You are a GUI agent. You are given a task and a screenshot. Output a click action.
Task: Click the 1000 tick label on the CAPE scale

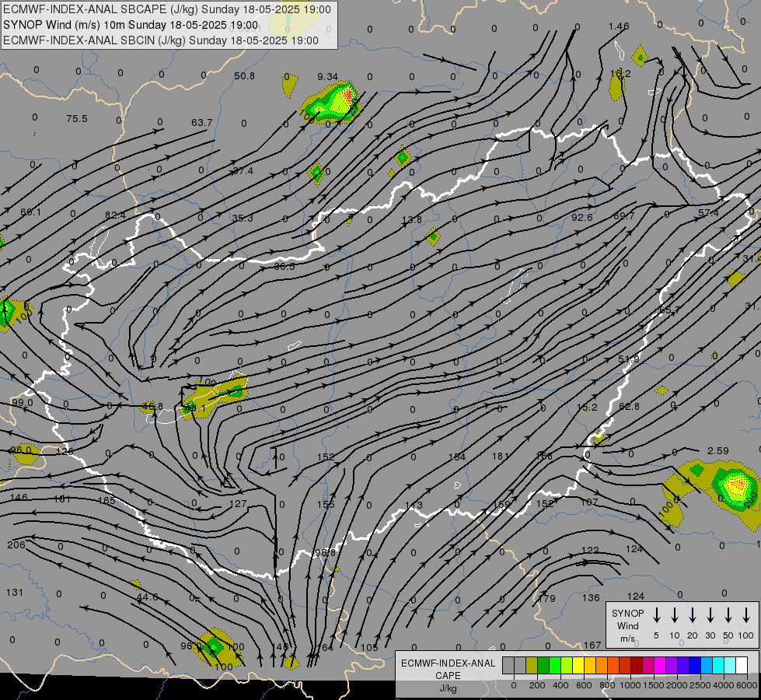(x=630, y=685)
